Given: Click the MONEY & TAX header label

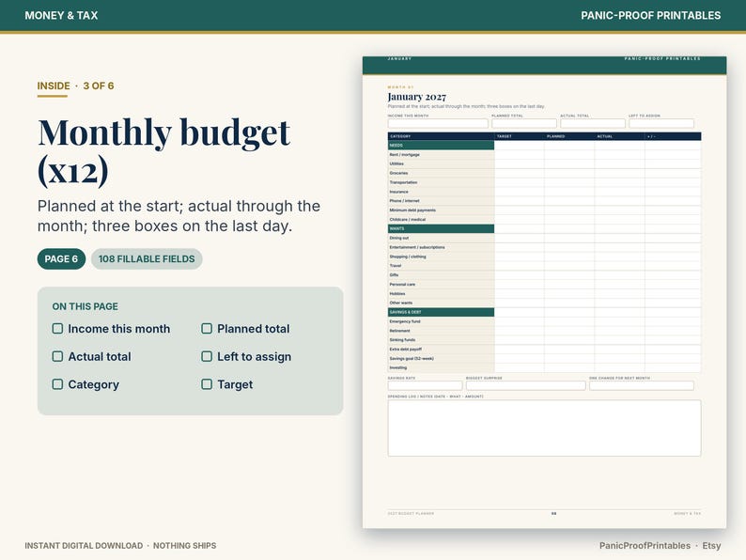Looking at the screenshot, I should pyautogui.click(x=61, y=15).
